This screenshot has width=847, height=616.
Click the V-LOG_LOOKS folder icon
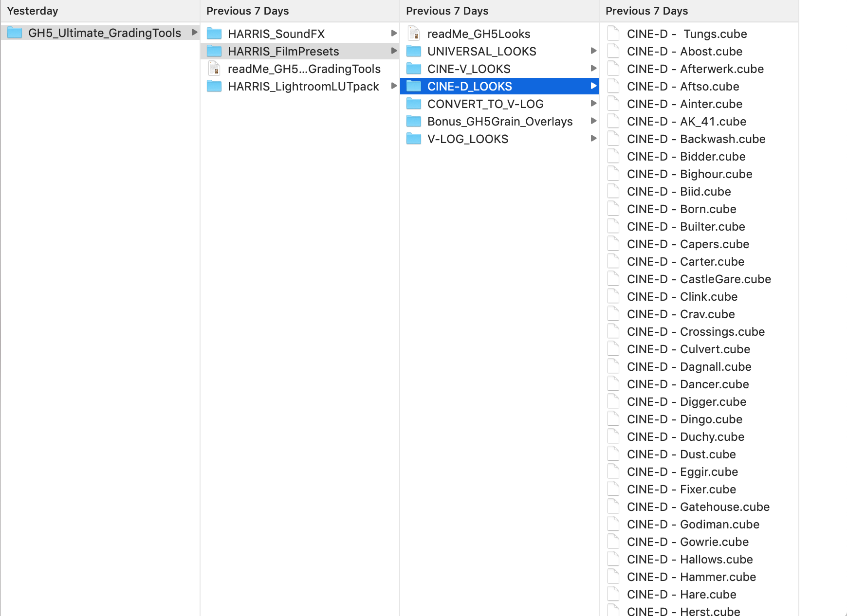[x=414, y=139]
